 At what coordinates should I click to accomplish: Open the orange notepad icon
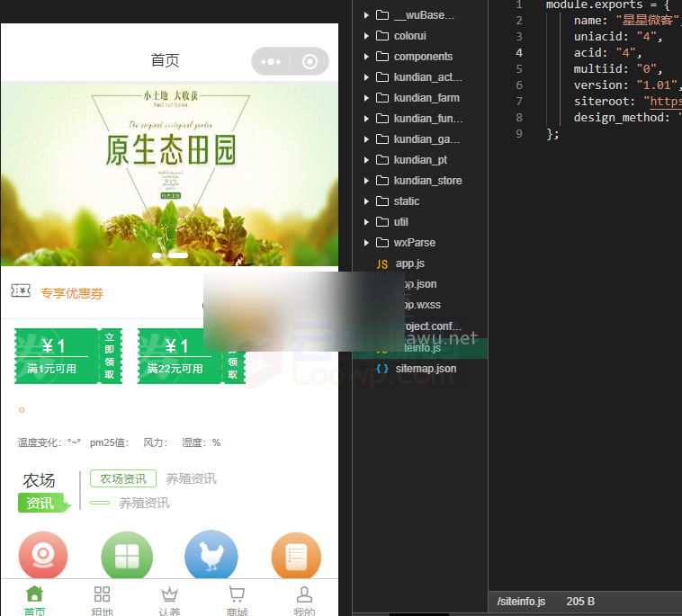click(296, 556)
